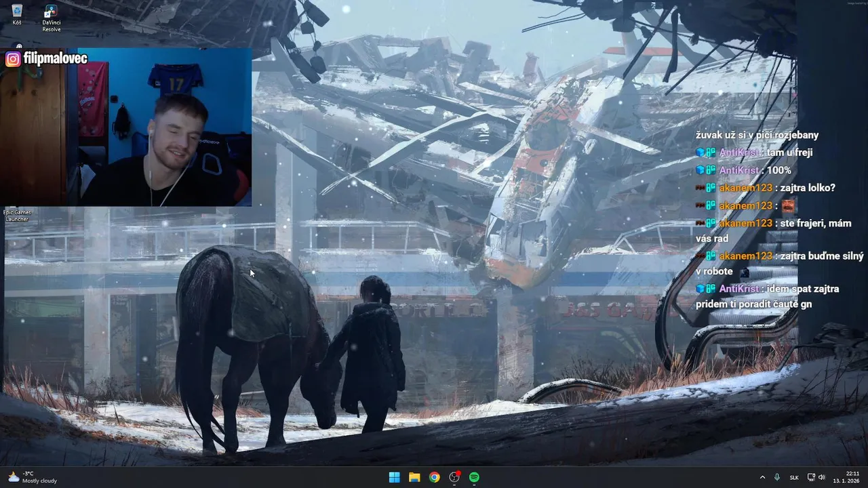Open the Windows Start menu
Viewport: 868px width, 488px height.
(394, 477)
